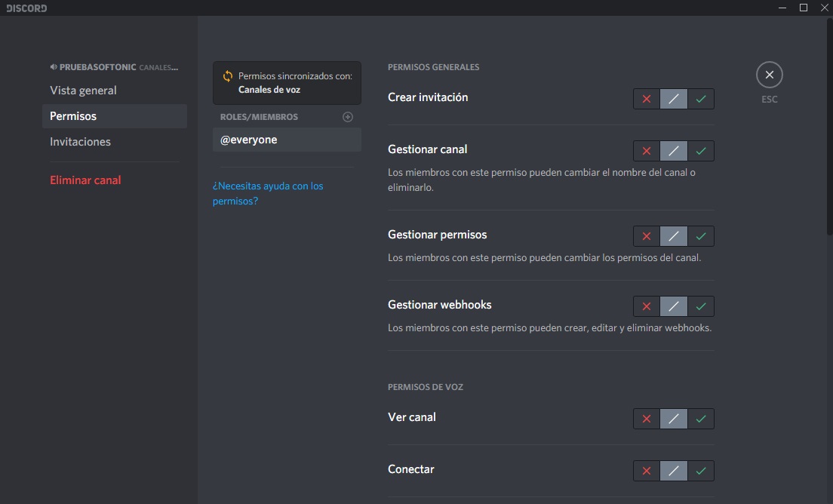Switch to the Invitaciones tab

point(80,142)
